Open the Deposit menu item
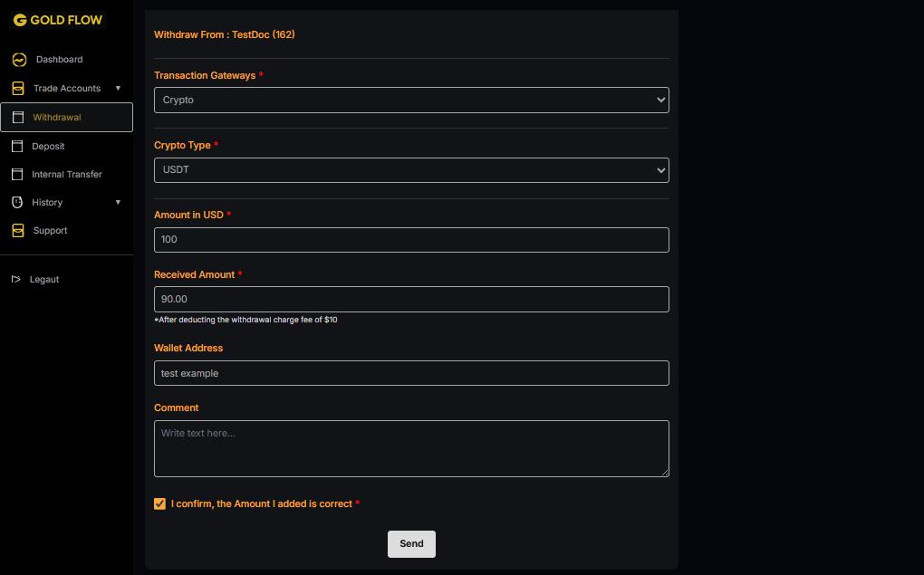 point(48,147)
